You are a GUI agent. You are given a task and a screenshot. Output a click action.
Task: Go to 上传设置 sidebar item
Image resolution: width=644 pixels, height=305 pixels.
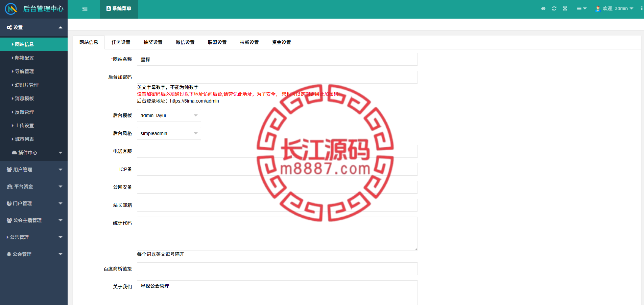click(34, 126)
